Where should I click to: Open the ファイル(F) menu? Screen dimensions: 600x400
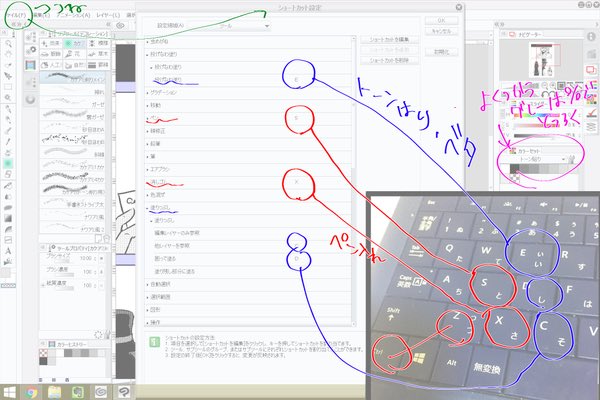coord(16,15)
